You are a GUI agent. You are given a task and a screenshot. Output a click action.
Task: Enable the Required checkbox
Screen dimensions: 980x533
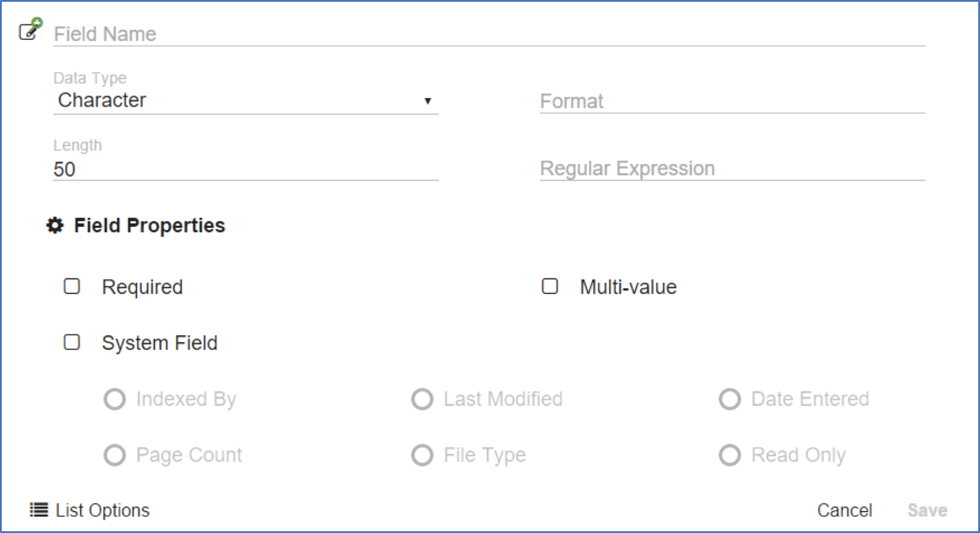pyautogui.click(x=72, y=286)
